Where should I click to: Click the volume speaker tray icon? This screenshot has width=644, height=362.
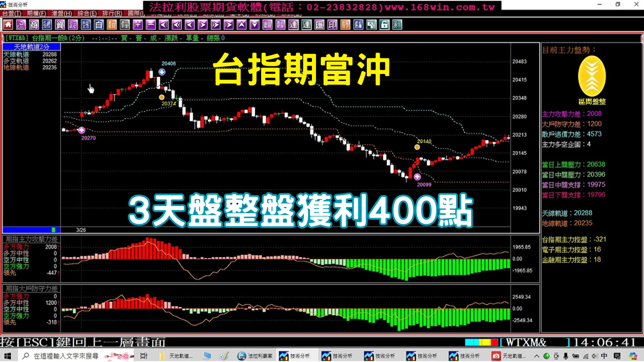point(595,356)
